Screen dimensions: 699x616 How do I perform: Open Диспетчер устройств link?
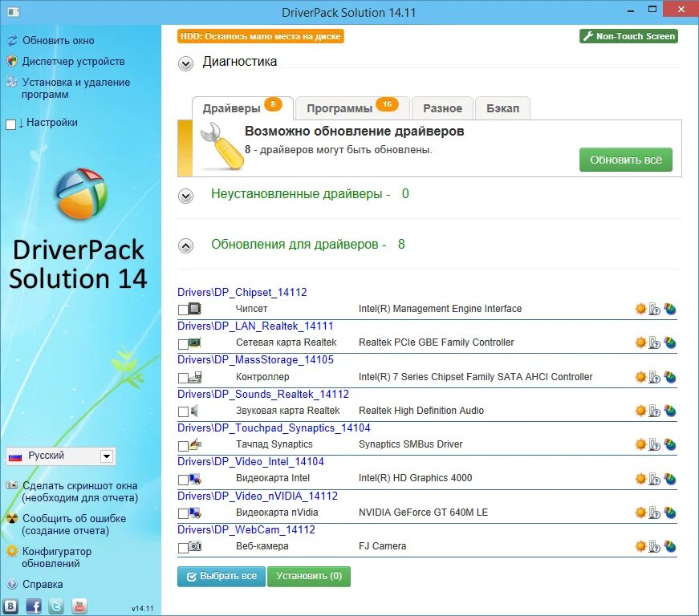click(74, 62)
